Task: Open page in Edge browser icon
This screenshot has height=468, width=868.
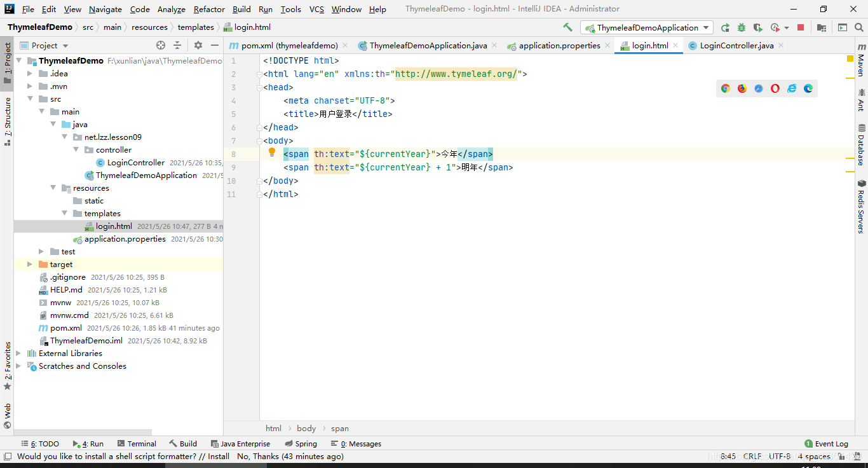Action: tap(808, 88)
